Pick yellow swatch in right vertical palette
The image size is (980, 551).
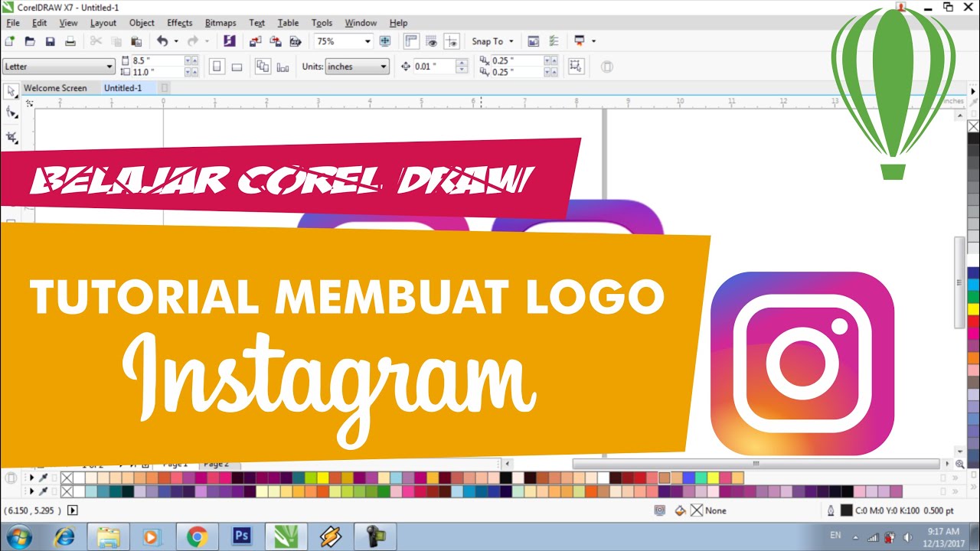973,309
